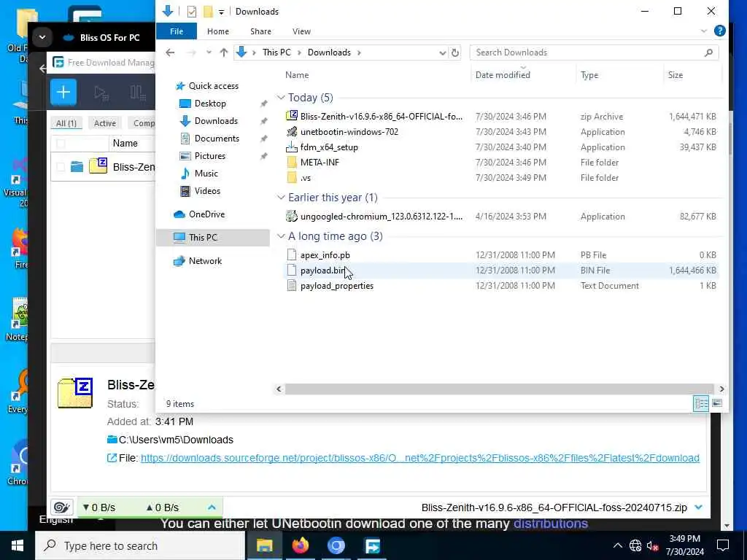Open the address bar history dropdown
The height and width of the screenshot is (560, 747).
tap(442, 52)
